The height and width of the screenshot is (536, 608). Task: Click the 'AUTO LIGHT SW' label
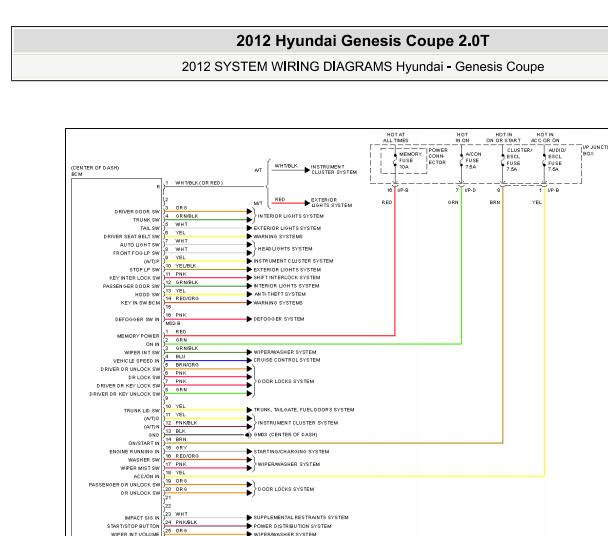coord(140,245)
